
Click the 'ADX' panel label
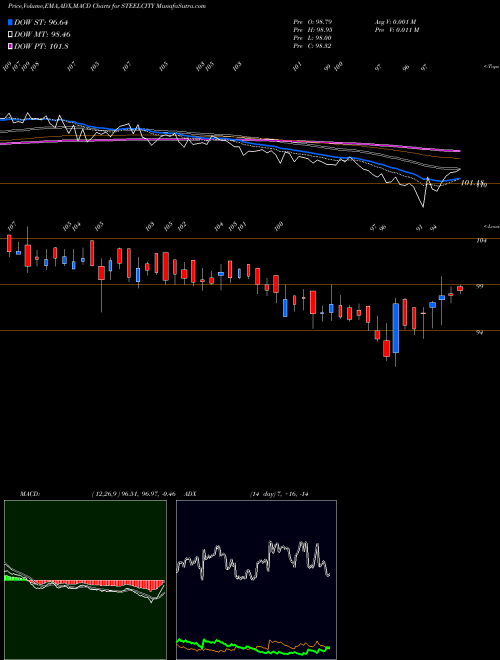click(x=191, y=494)
